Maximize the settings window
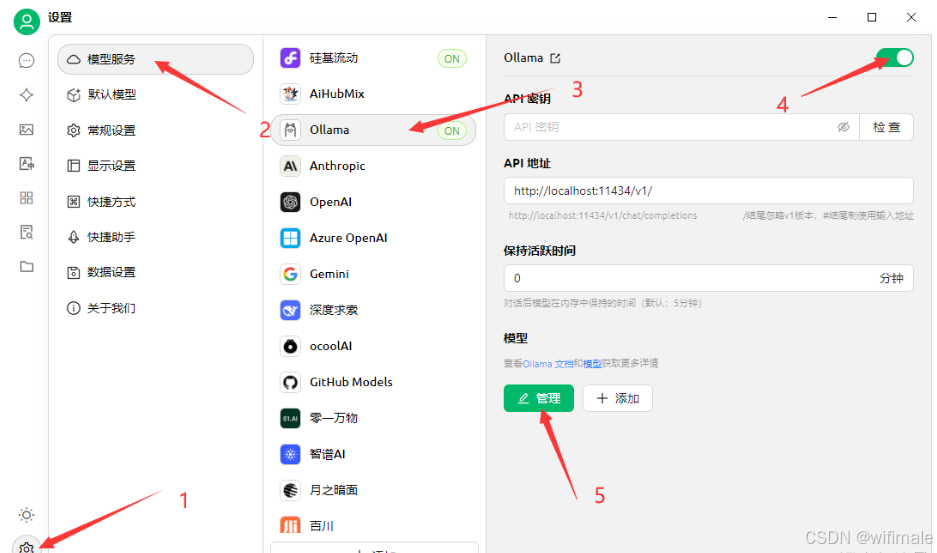 872,17
